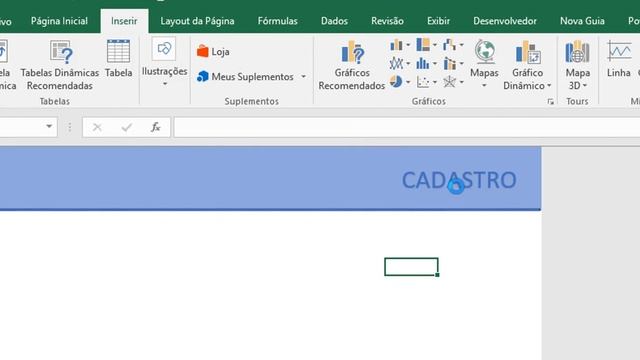The height and width of the screenshot is (360, 640).
Task: Expand the pie chart dropdown arrow
Action: pyautogui.click(x=408, y=82)
